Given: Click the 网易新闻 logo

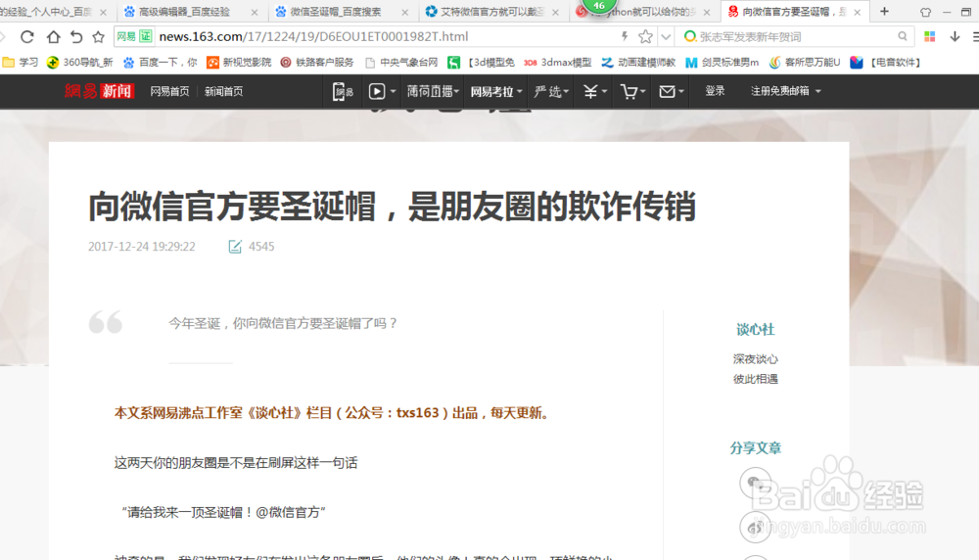Looking at the screenshot, I should [99, 91].
